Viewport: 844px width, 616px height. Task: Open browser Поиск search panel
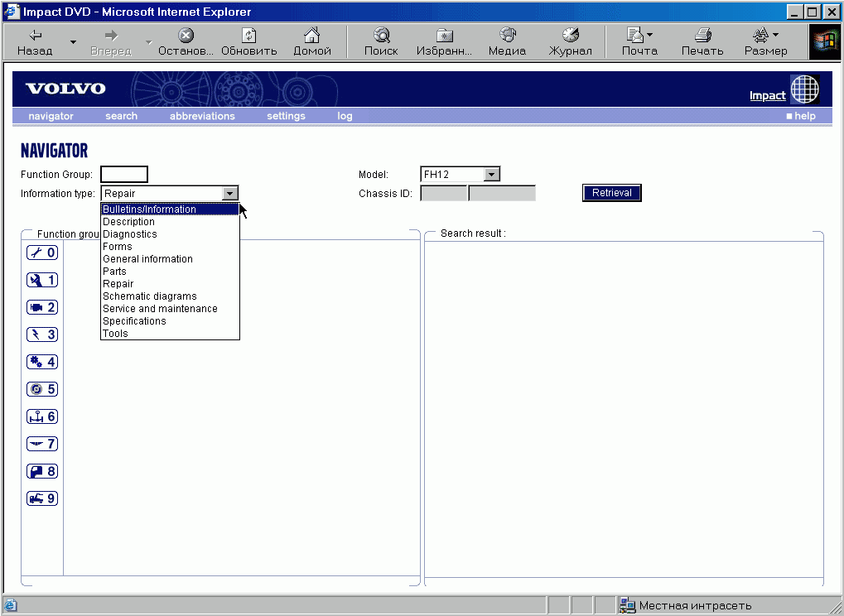pyautogui.click(x=381, y=42)
